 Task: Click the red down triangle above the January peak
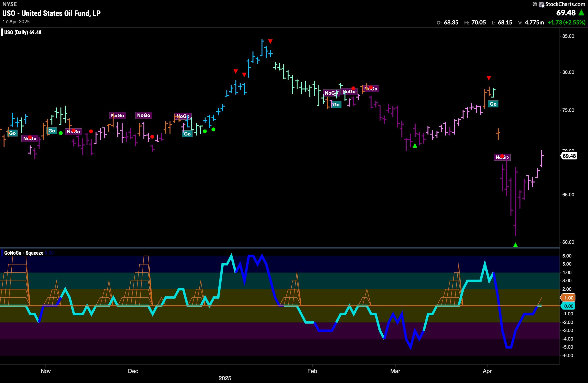(270, 41)
